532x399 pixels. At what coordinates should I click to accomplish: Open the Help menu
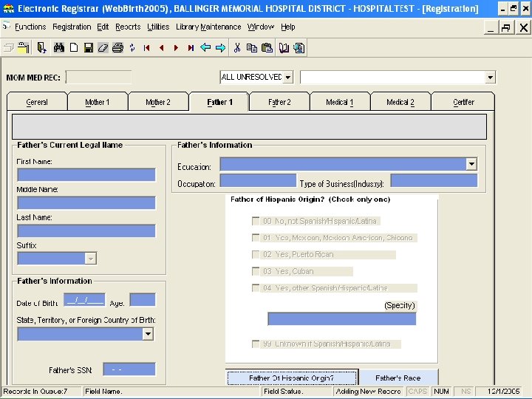[287, 27]
